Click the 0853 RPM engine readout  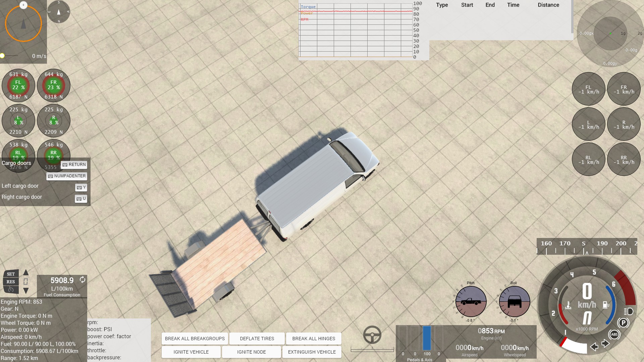coord(491,331)
